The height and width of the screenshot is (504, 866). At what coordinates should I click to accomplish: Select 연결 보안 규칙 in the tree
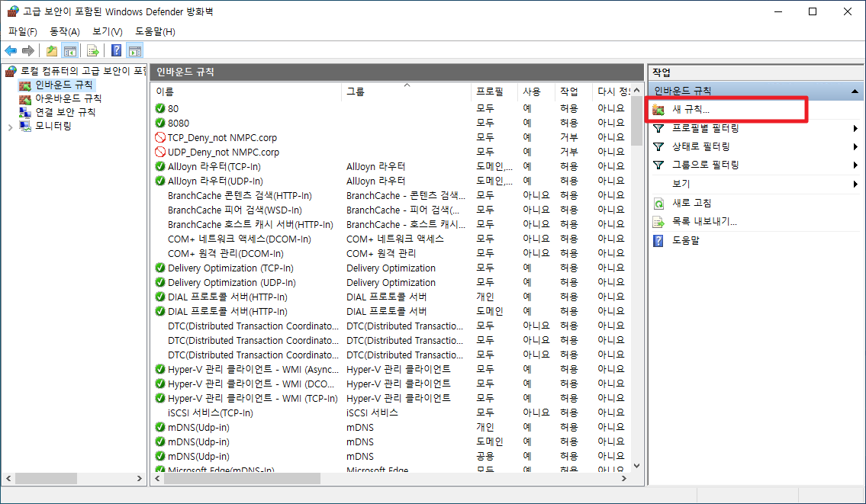click(65, 113)
